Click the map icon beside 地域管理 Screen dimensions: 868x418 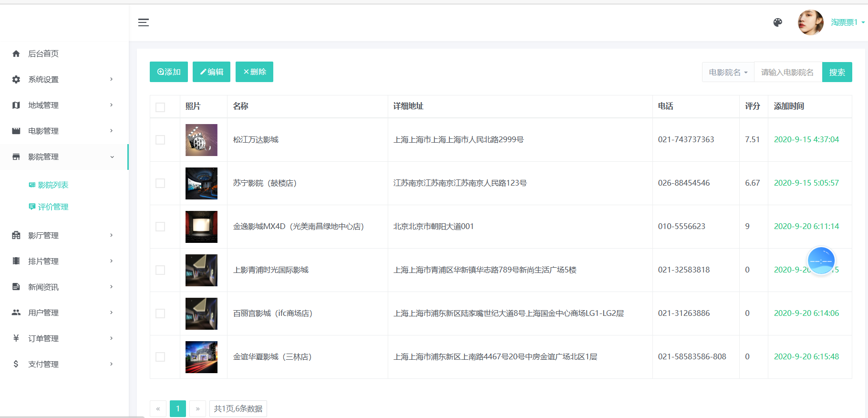16,105
